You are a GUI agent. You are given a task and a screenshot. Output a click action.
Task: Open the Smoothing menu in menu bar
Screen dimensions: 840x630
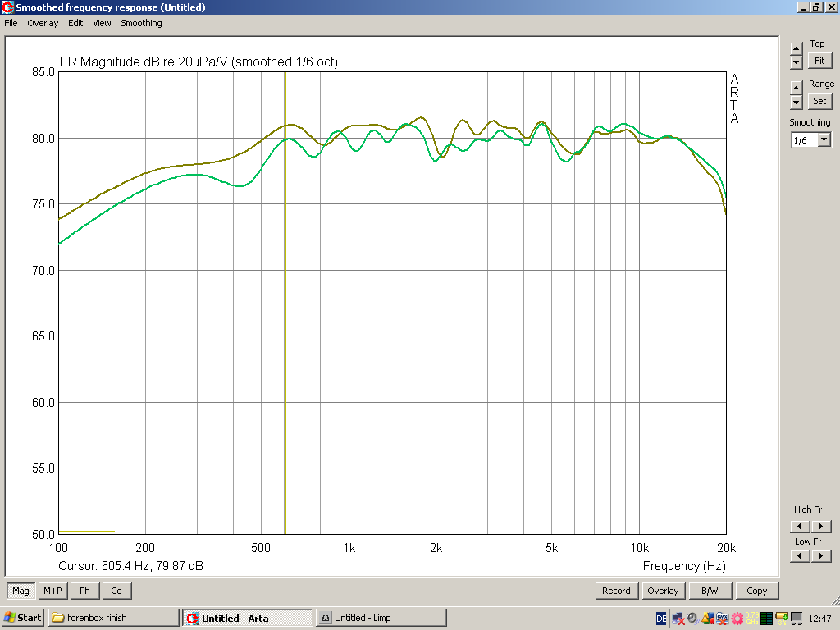[141, 23]
